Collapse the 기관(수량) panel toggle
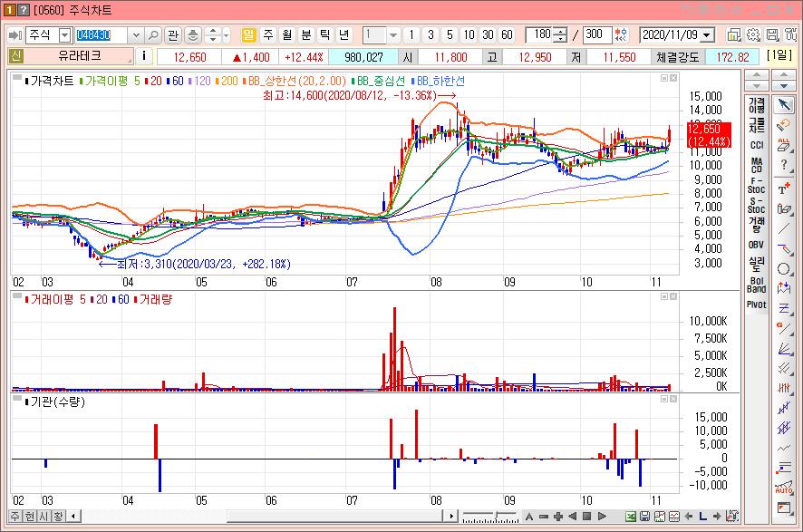Viewport: 803px width, 532px height. tap(17, 399)
